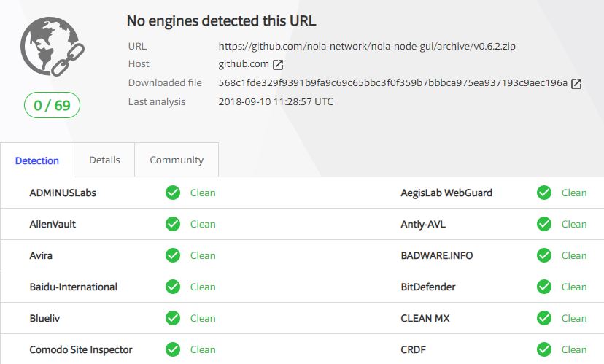Click the 0 / 69 detection score badge
This screenshot has width=604, height=364.
click(x=52, y=105)
